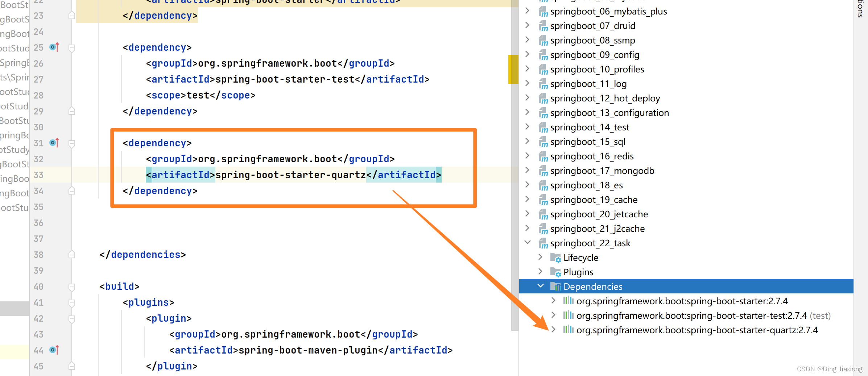Click Maven module icon for springboot_21_j2cache
The width and height of the screenshot is (868, 376).
(543, 229)
